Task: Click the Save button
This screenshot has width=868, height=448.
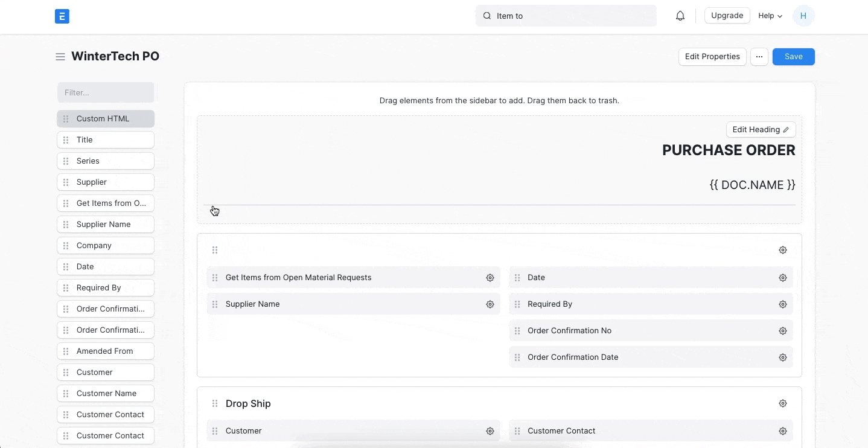Action: (x=793, y=57)
